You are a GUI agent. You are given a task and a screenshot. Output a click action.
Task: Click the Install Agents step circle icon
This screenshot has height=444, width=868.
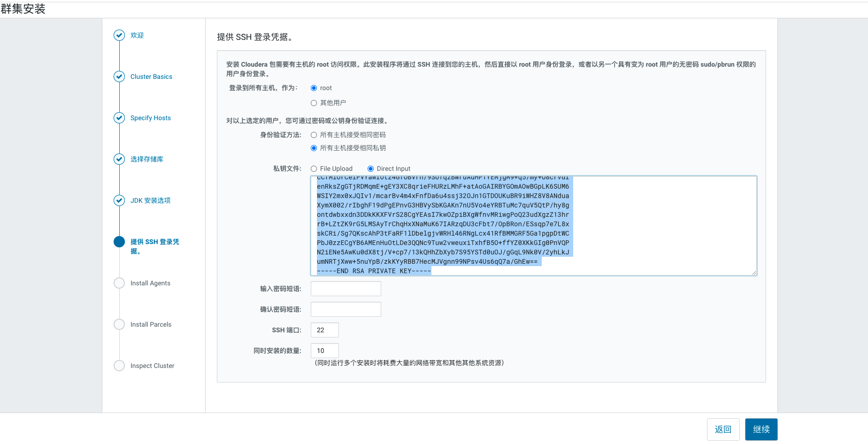pos(119,283)
